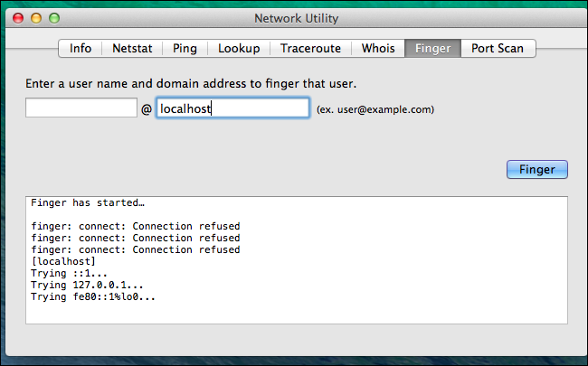Viewport: 588px width, 366px height.
Task: Open the Netstat tab
Action: click(x=133, y=49)
